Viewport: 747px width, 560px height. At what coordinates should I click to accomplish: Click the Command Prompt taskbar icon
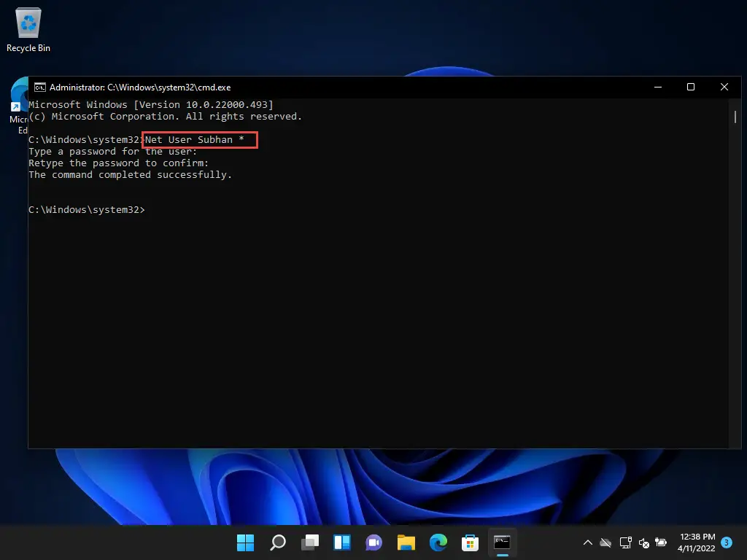tap(502, 542)
